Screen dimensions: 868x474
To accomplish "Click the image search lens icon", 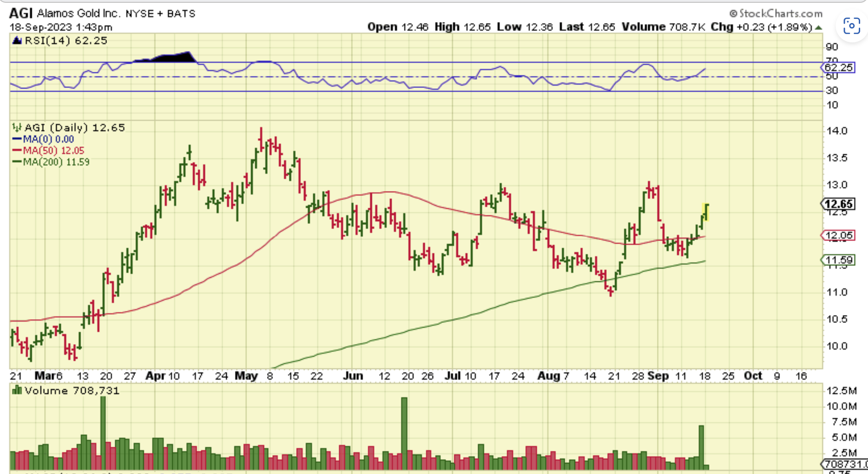I will point(851,26).
